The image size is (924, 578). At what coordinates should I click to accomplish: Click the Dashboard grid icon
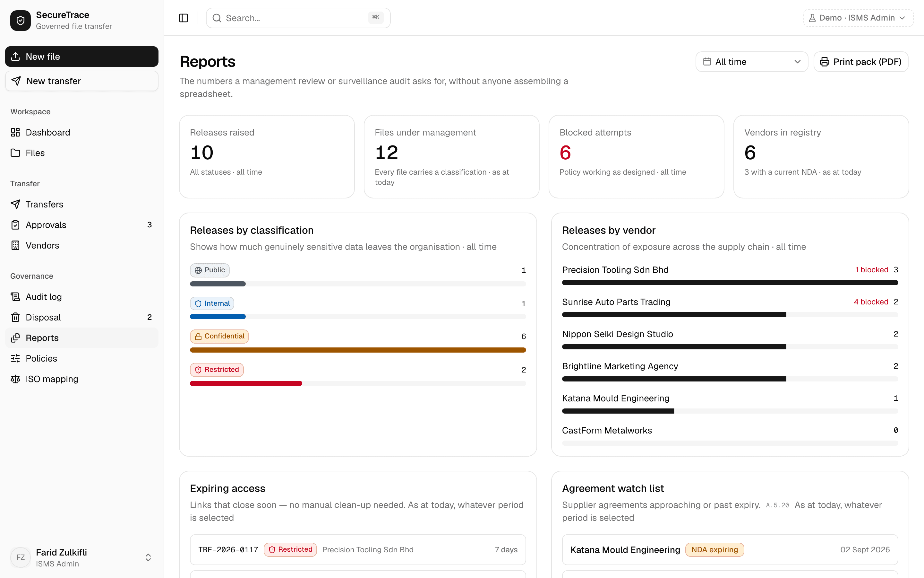tap(15, 132)
